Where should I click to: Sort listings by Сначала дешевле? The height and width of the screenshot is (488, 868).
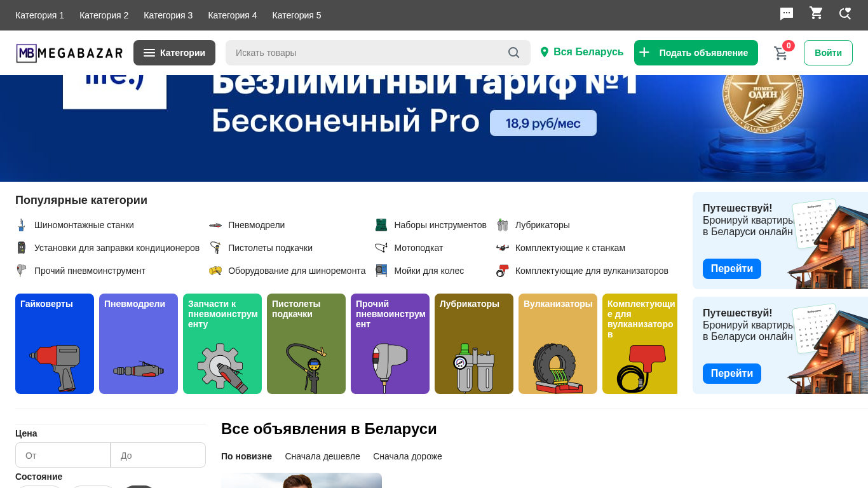click(322, 456)
